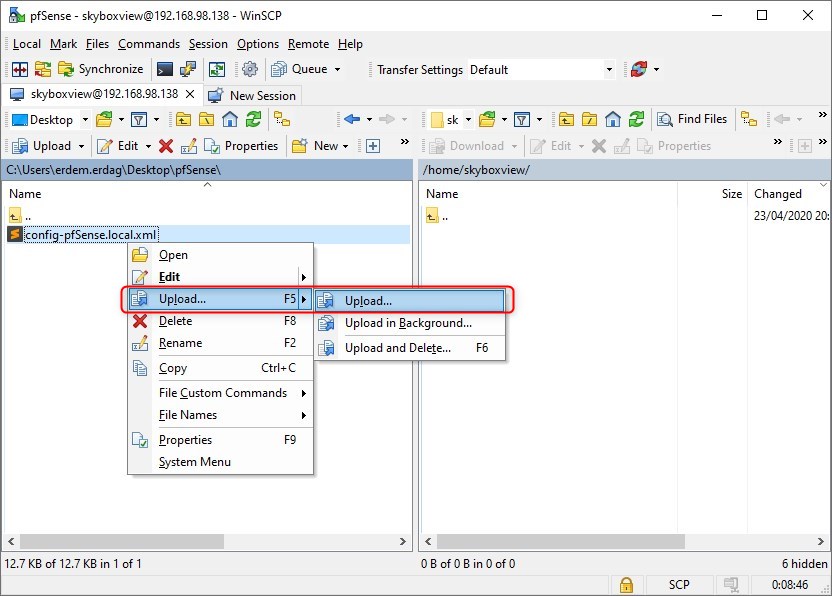Expand the local Back history dropdown arrow
This screenshot has height=596, width=832.
(x=369, y=119)
